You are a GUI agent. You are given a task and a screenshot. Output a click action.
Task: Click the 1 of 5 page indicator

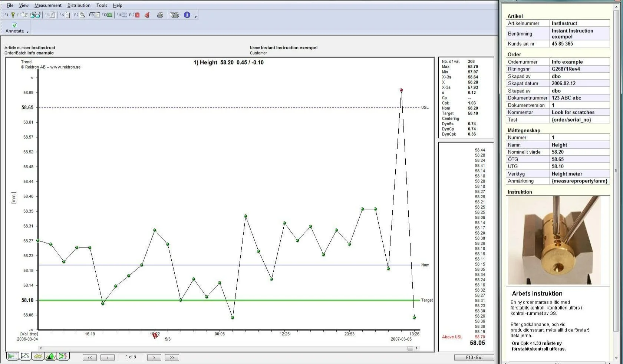tap(131, 357)
